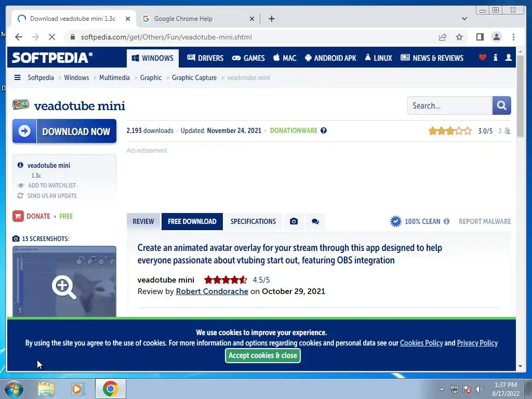This screenshot has width=532, height=399.
Task: Open the share page icon in address bar
Action: [443, 37]
